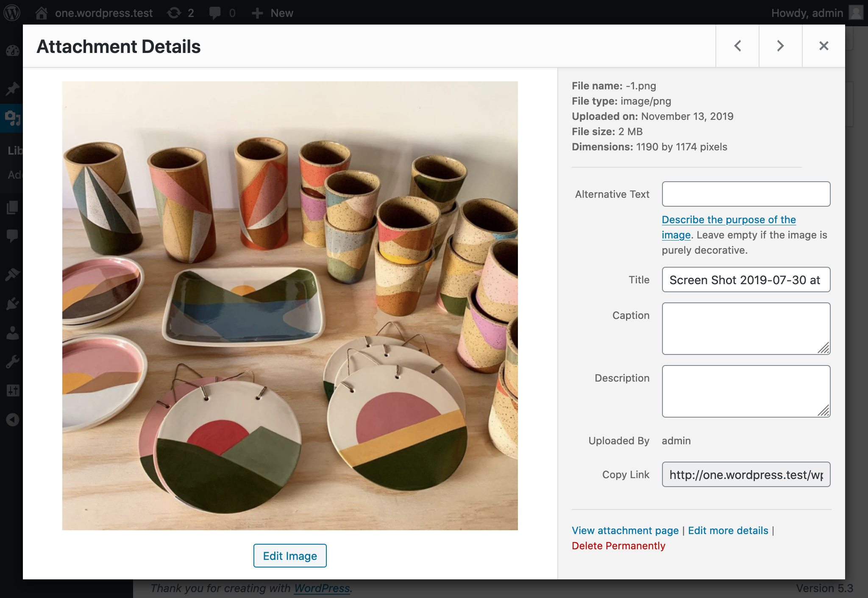Screen dimensions: 868x598
Task: Click the New menu item
Action: 273,13
